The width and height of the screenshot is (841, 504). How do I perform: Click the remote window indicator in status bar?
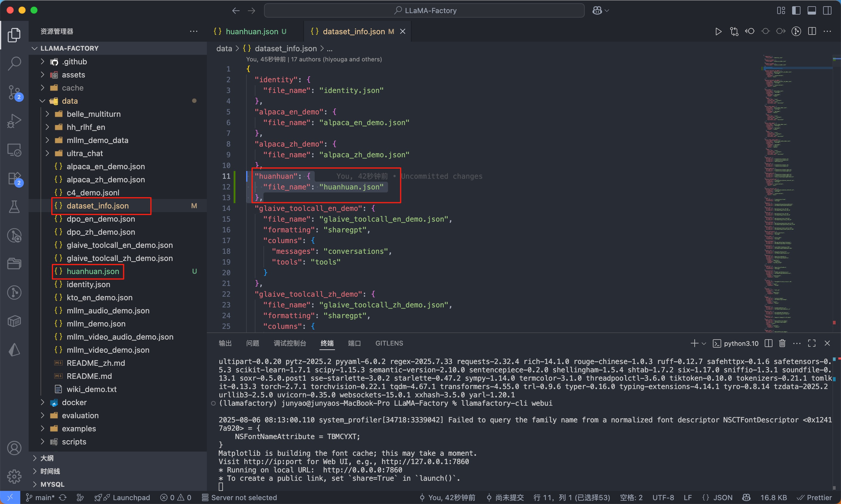pos(10,497)
